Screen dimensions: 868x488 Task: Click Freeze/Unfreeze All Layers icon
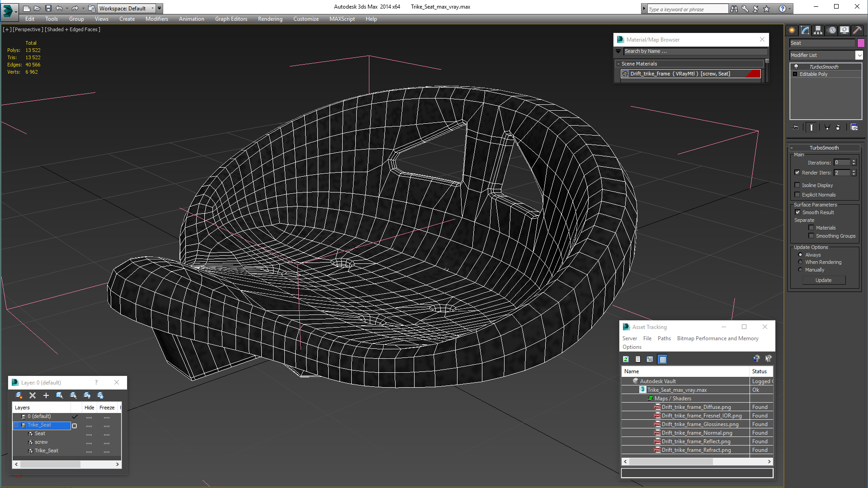100,395
